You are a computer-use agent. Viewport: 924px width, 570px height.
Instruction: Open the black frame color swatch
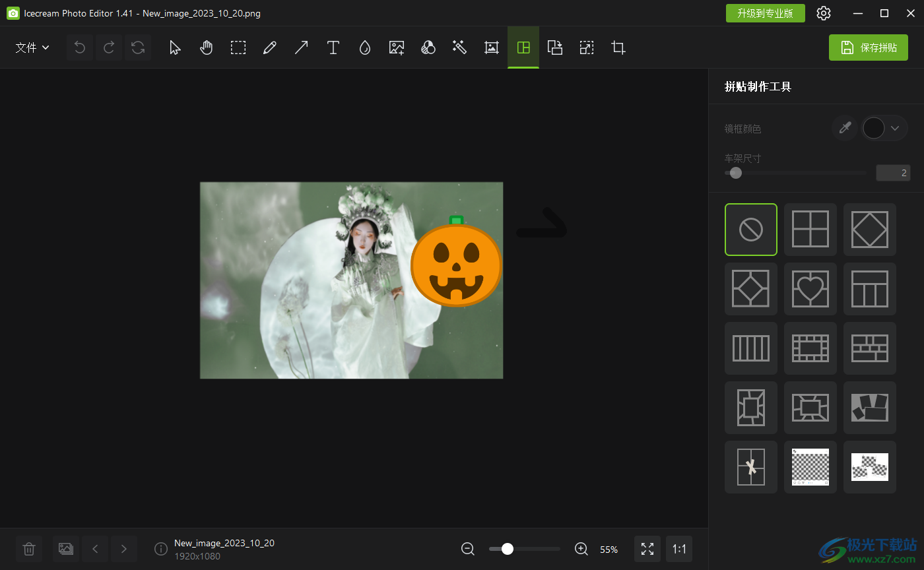tap(874, 128)
